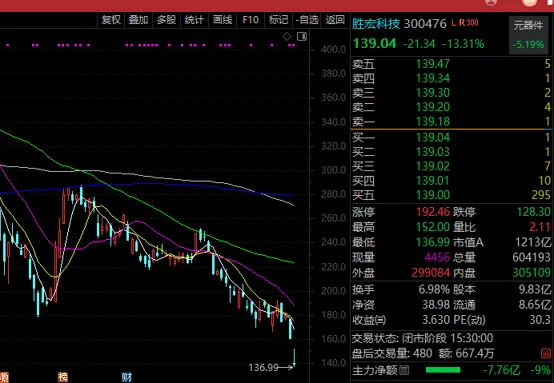
Task: Click the 盘后交易量 480 entry
Action: 392,353
